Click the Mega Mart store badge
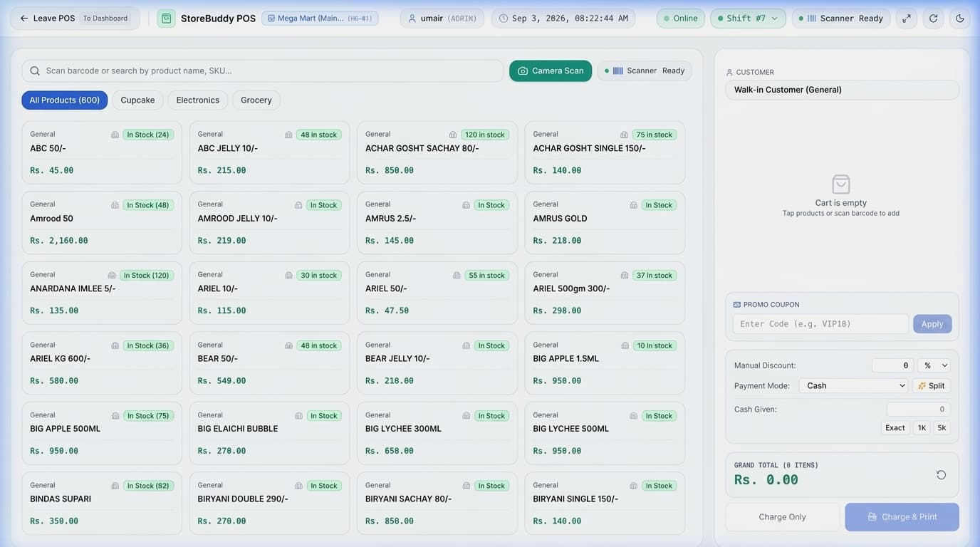Viewport: 980px width, 547px height. [320, 19]
